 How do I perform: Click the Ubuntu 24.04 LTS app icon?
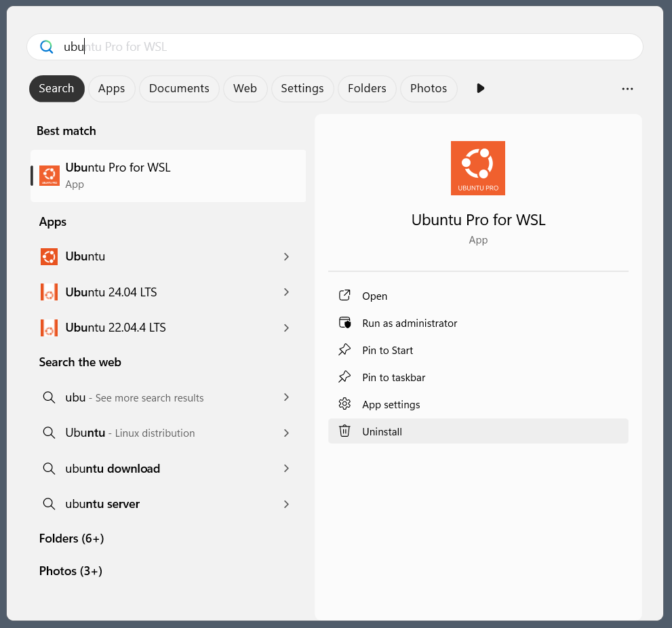tap(50, 292)
